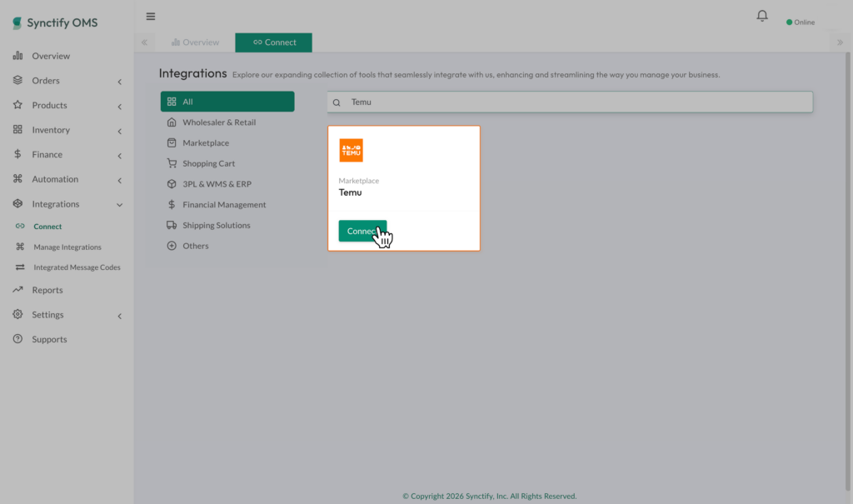
Task: Expand the Orders submenu chevron
Action: [x=120, y=82]
